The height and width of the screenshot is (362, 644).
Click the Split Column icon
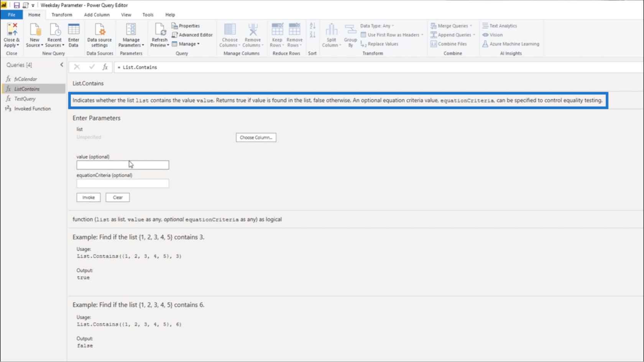point(331,29)
